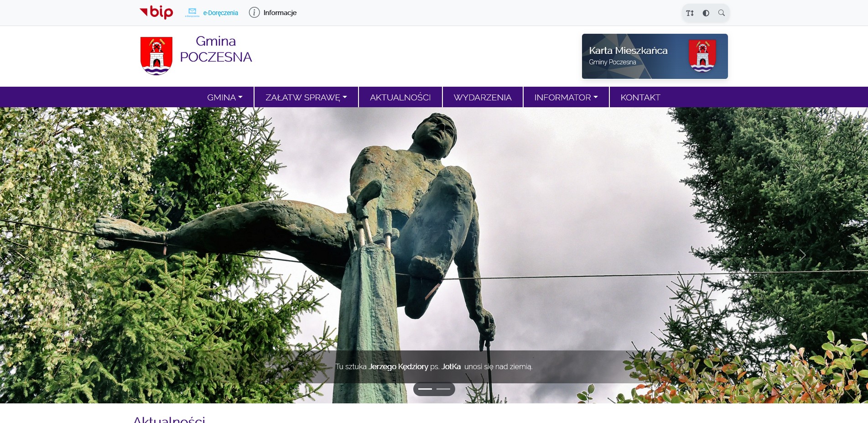Screen dimensions: 868x423
Task: Click the e-Doręczenia text link
Action: [220, 13]
